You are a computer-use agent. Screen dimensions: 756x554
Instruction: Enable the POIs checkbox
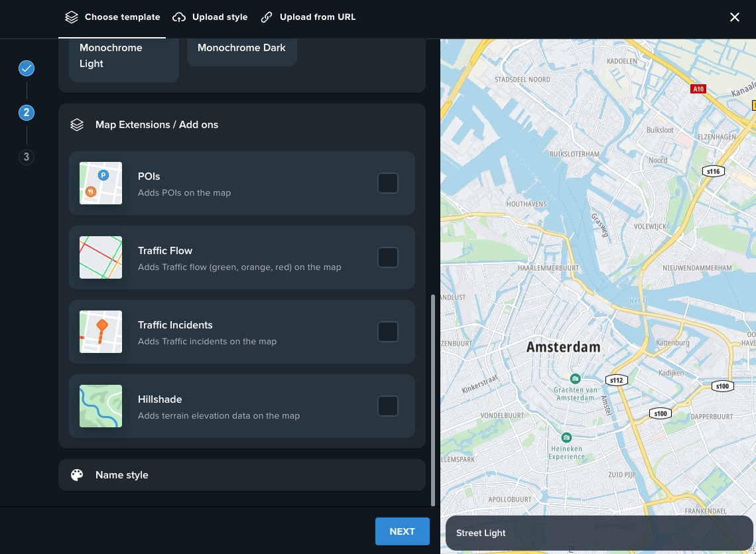click(x=388, y=183)
